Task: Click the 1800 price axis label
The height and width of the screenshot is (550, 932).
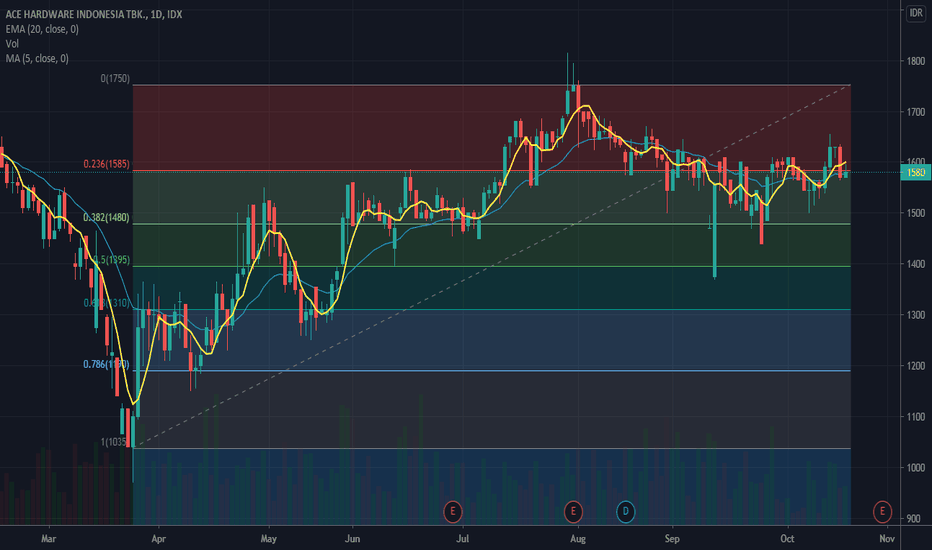Action: click(916, 61)
